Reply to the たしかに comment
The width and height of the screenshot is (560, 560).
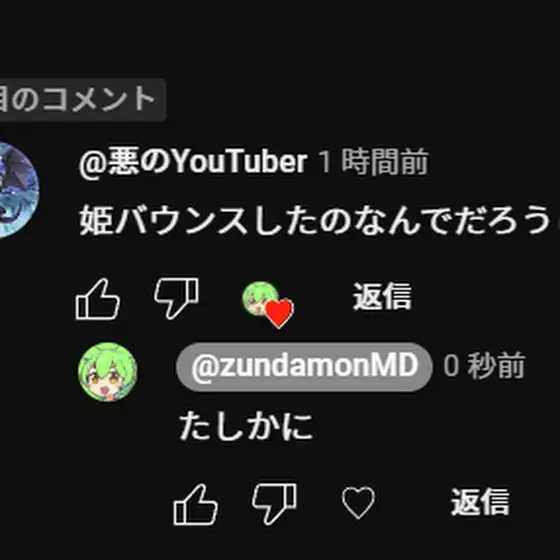pos(480,502)
